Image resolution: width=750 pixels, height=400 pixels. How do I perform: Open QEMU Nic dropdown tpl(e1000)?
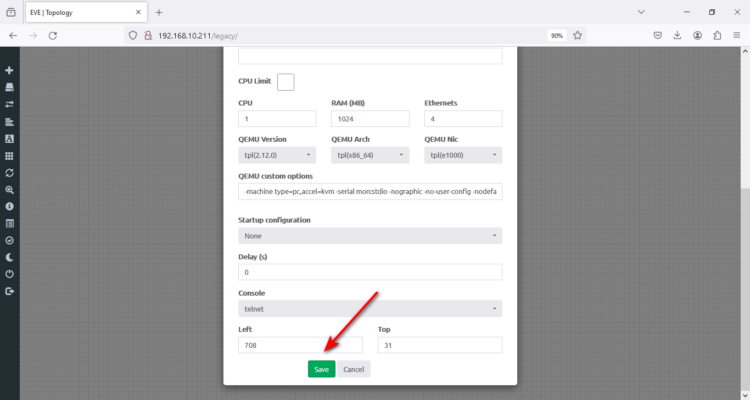pyautogui.click(x=463, y=156)
